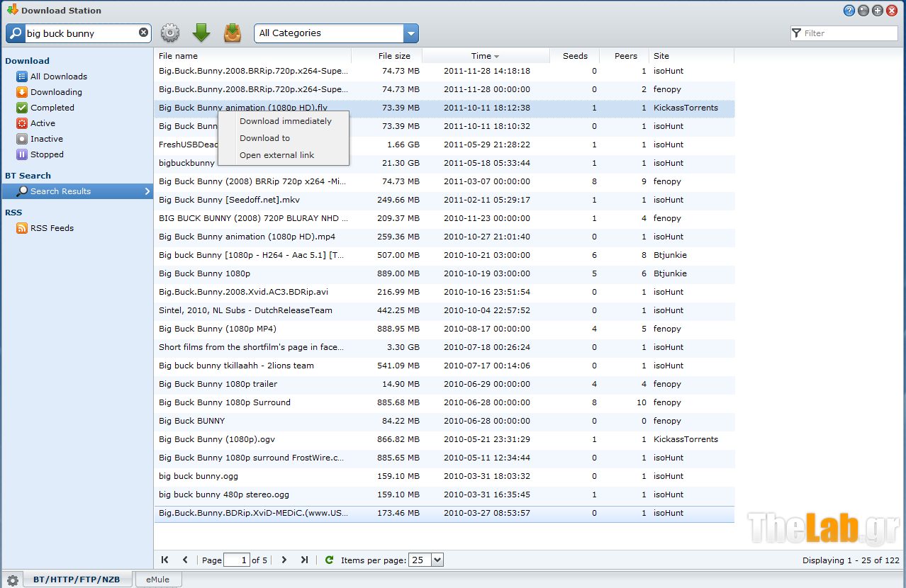The width and height of the screenshot is (906, 588).
Task: Open Items per page dropdown
Action: (427, 560)
